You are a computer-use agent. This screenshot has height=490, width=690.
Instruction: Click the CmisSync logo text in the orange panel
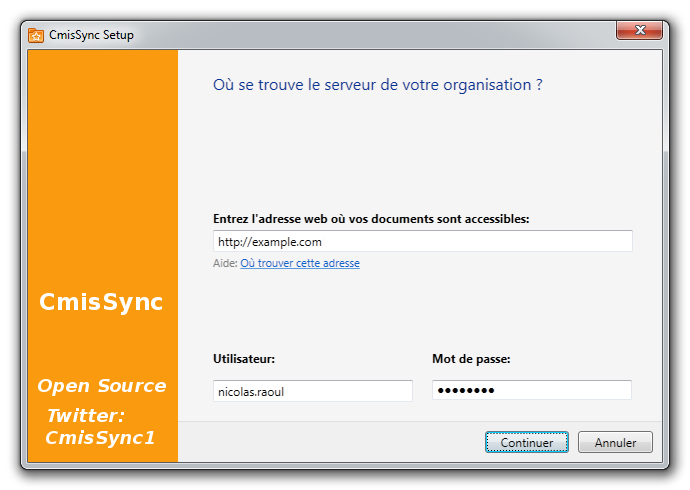(101, 302)
